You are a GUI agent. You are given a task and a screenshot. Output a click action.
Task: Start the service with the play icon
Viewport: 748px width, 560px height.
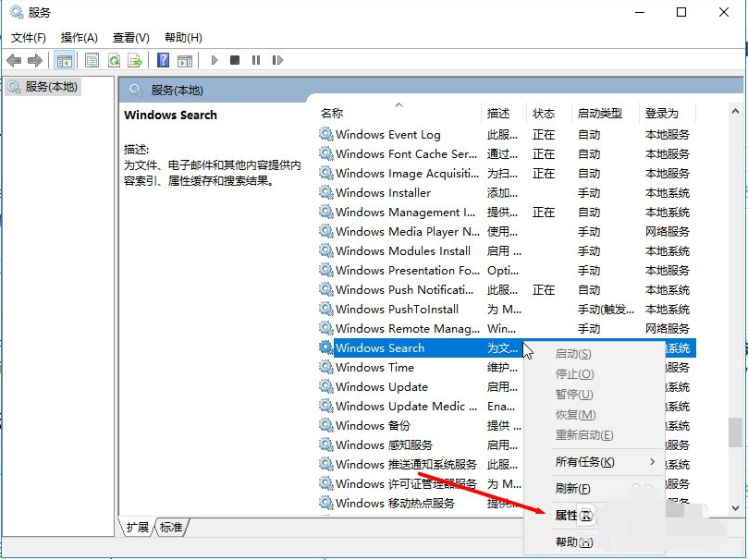(214, 60)
